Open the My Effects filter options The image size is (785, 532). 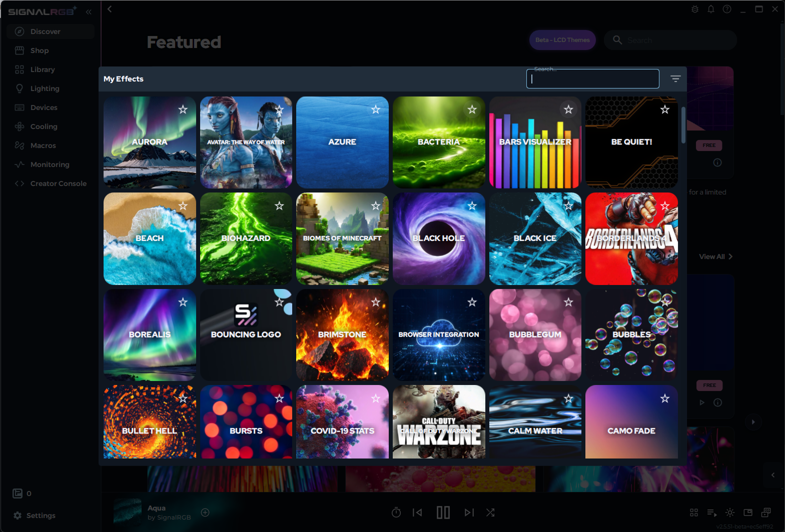coord(675,78)
